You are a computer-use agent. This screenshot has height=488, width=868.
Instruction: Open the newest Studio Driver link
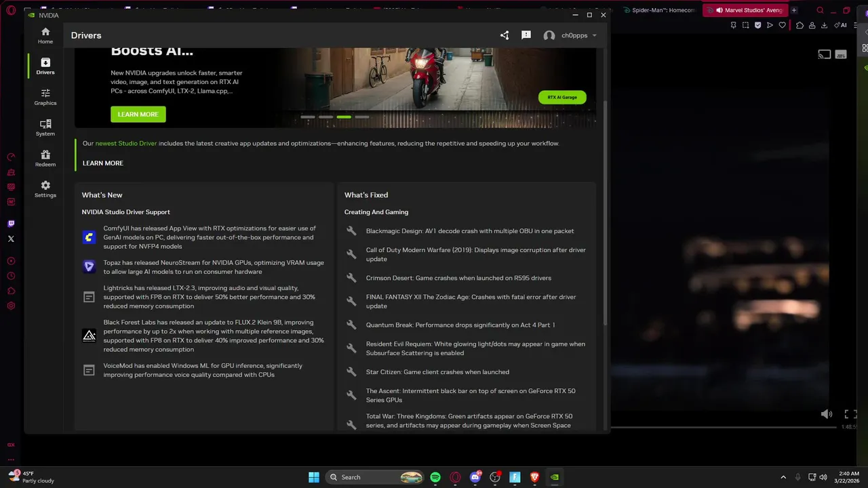click(x=126, y=144)
